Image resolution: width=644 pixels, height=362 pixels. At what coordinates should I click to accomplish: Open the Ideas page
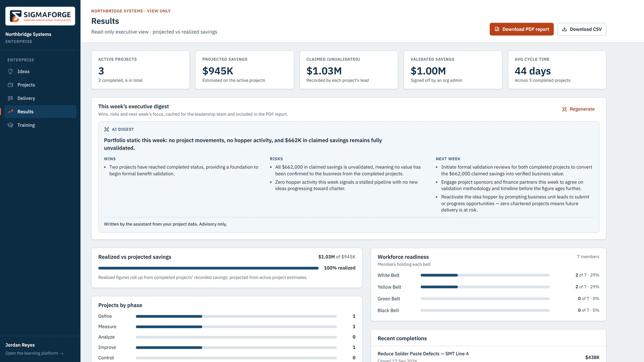coord(40,72)
